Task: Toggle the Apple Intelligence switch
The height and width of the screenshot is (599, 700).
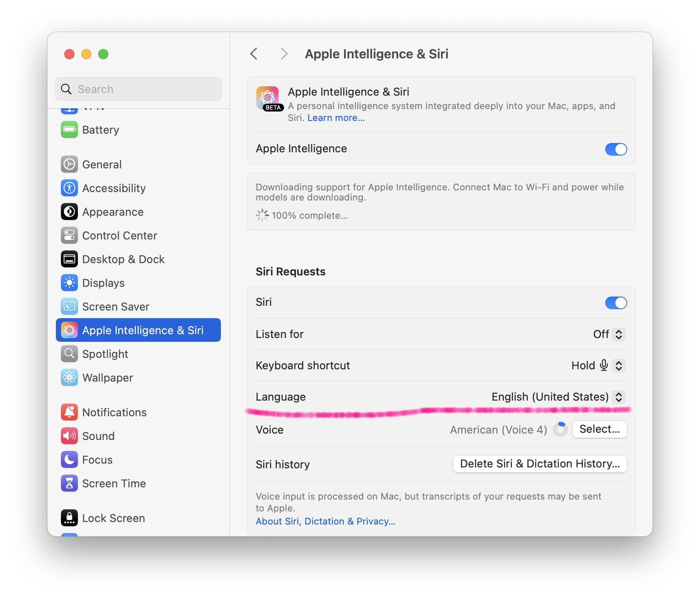Action: point(616,149)
